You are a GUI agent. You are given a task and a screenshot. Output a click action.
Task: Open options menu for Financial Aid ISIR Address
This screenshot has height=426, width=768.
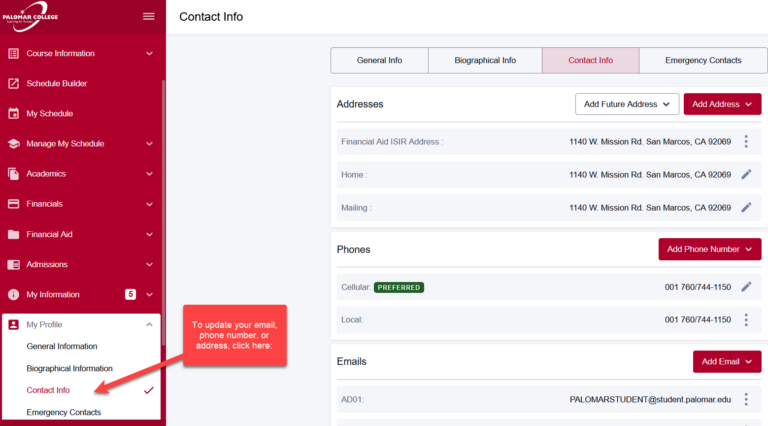[746, 142]
